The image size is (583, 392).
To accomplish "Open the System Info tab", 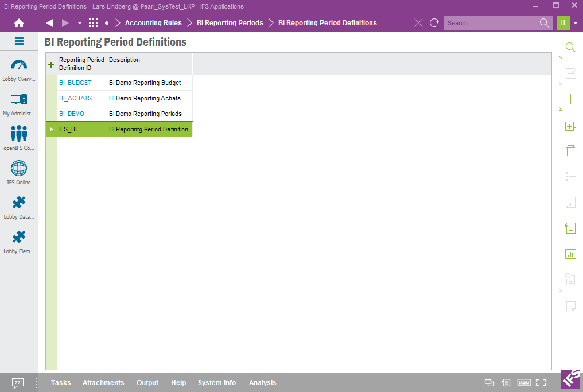I will click(x=217, y=383).
